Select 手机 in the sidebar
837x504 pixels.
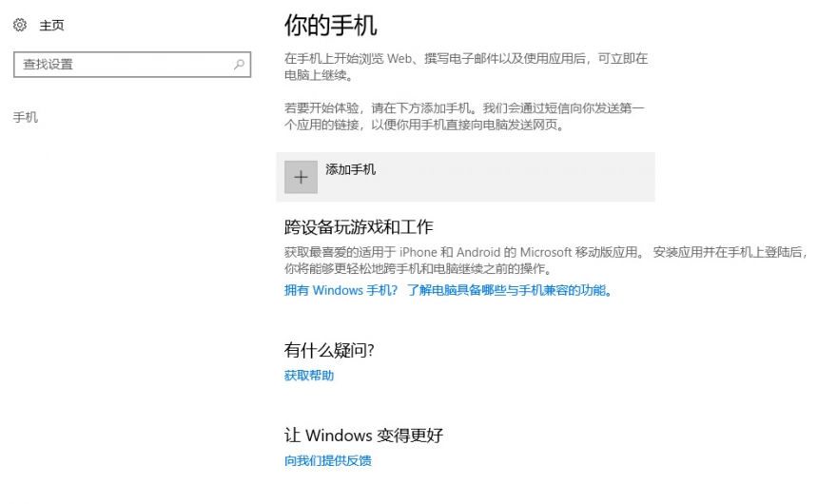(26, 117)
